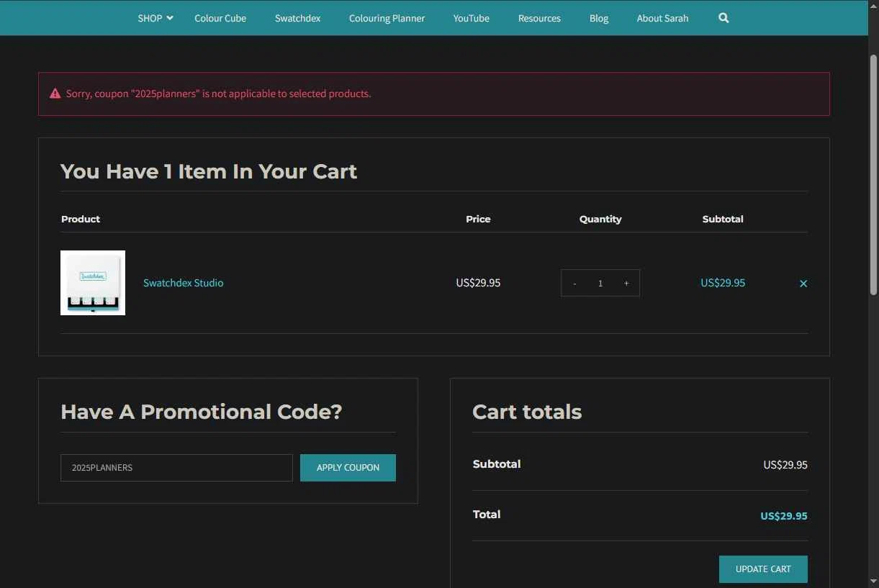This screenshot has height=588, width=879.
Task: Open the Colour Cube menu item
Action: tap(220, 18)
